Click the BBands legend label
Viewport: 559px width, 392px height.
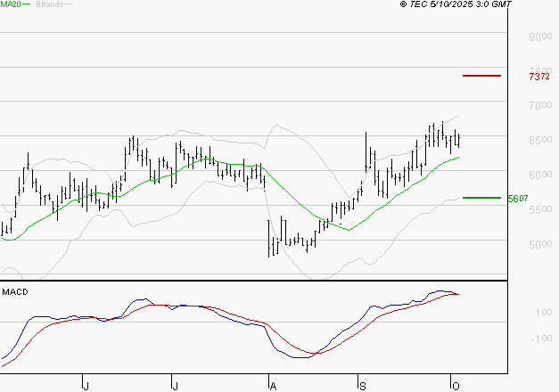[x=50, y=4]
